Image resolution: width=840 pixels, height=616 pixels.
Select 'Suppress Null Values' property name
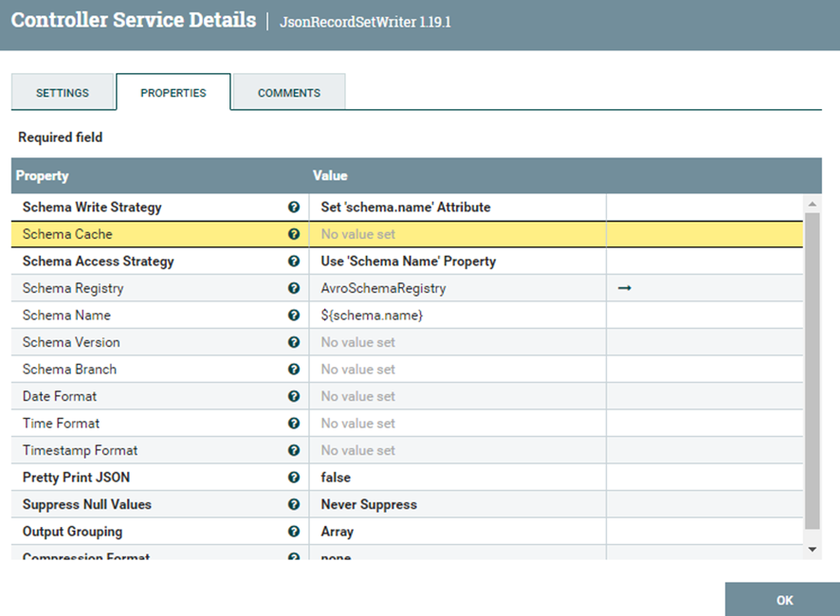(87, 504)
